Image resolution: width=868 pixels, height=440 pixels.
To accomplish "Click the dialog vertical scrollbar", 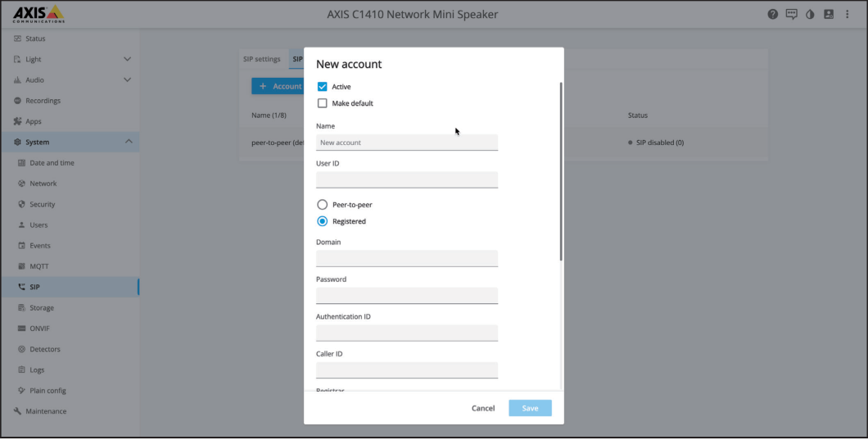I will 561,172.
